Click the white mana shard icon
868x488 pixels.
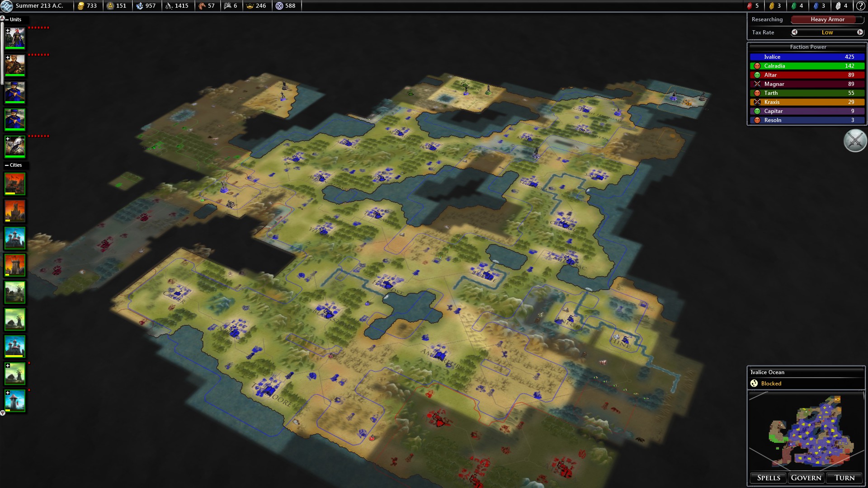[x=838, y=6]
